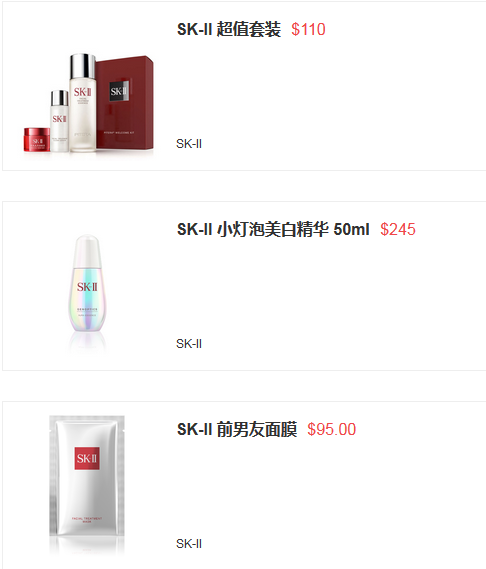Click the dark red welcome kit box

(125, 102)
